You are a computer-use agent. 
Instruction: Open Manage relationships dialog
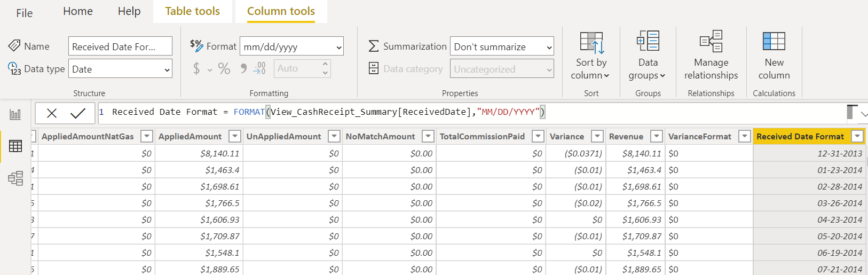[x=711, y=56]
